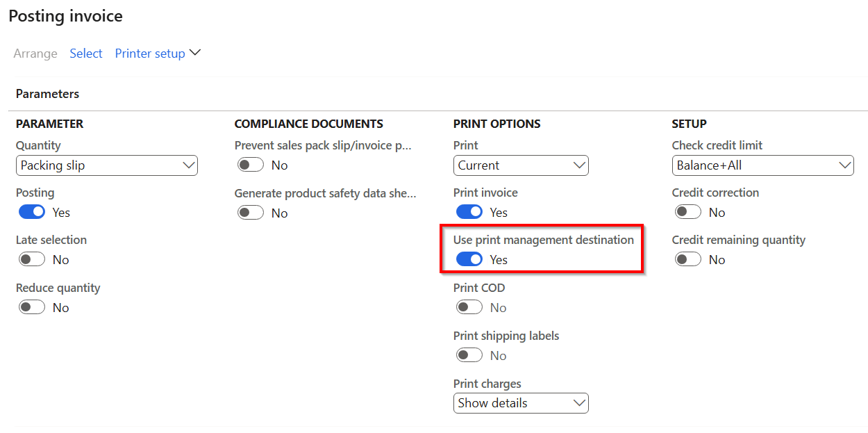Click the Select menu item

click(x=86, y=54)
